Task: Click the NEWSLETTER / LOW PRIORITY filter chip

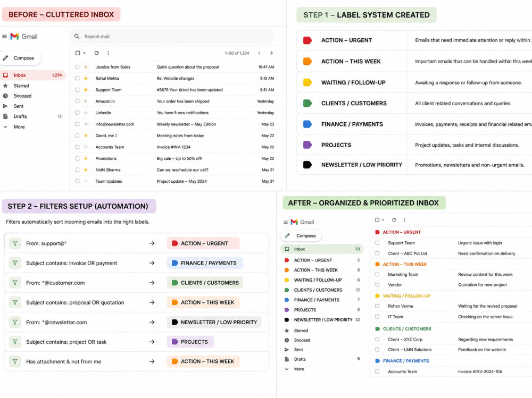Action: click(x=214, y=322)
